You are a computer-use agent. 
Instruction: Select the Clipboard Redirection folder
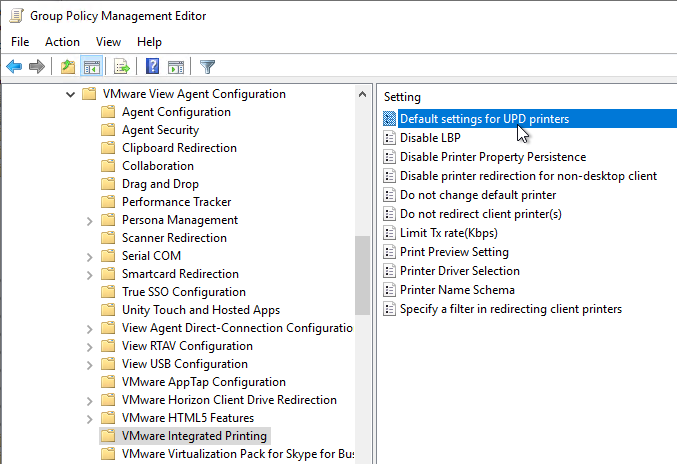(179, 148)
